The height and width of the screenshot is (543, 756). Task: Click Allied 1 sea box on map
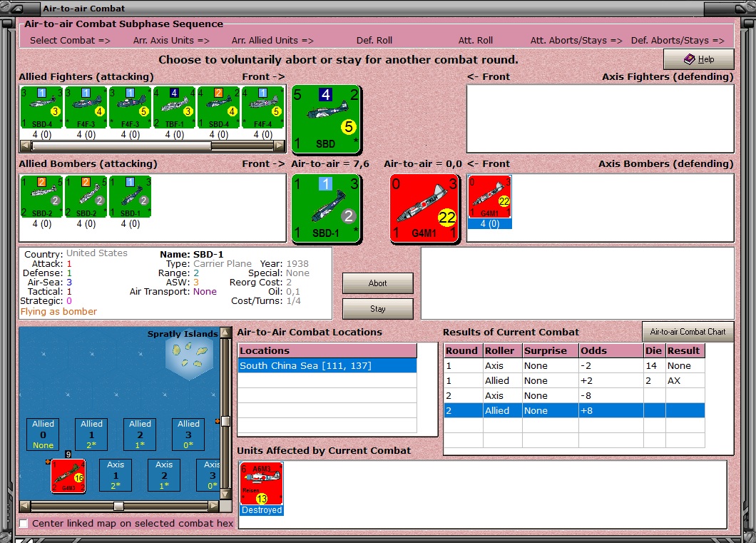(x=91, y=434)
